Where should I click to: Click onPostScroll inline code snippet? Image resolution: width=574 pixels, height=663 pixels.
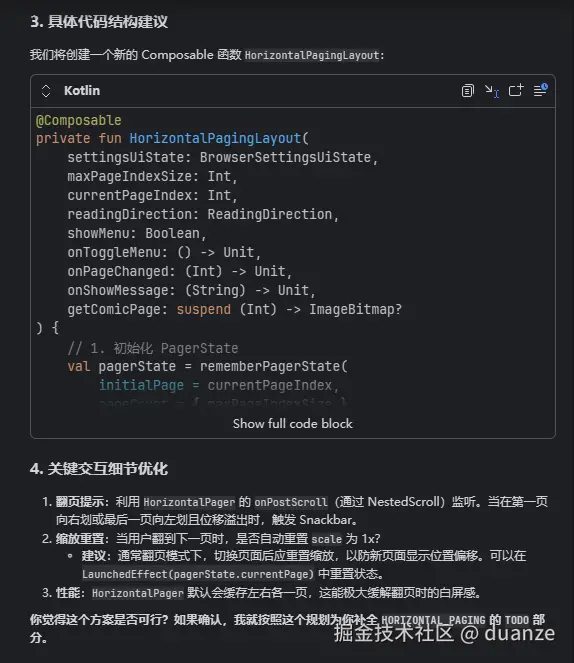(x=291, y=502)
